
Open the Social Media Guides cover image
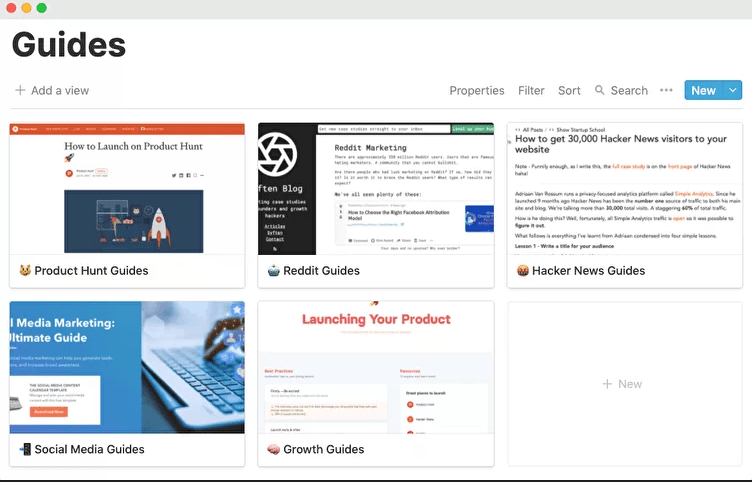[127, 367]
